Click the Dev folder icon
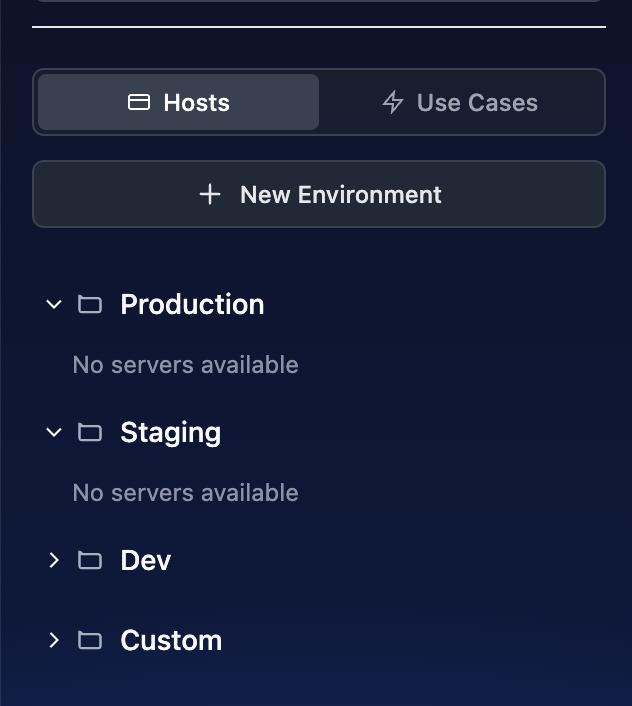Image resolution: width=632 pixels, height=706 pixels. 90,560
